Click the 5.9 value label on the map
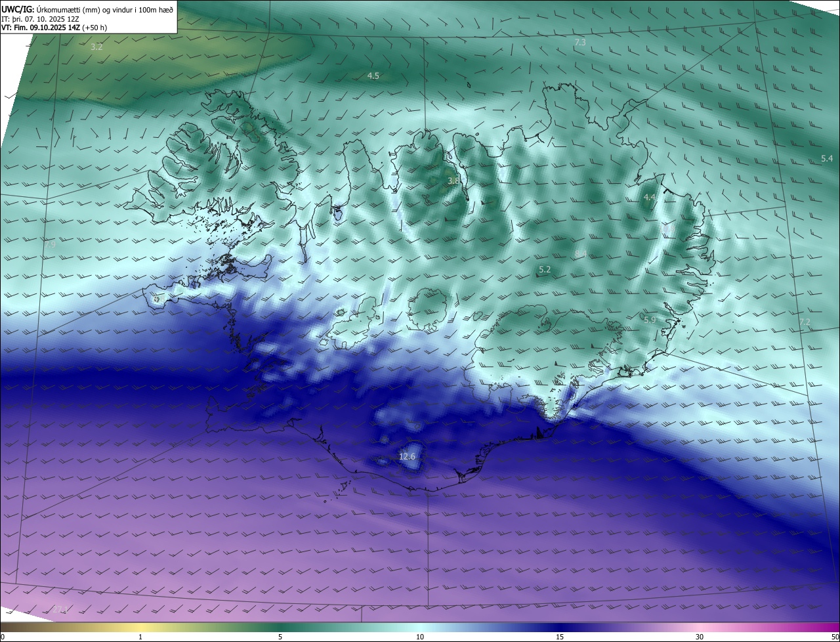Image resolution: width=840 pixels, height=642 pixels. (x=650, y=320)
